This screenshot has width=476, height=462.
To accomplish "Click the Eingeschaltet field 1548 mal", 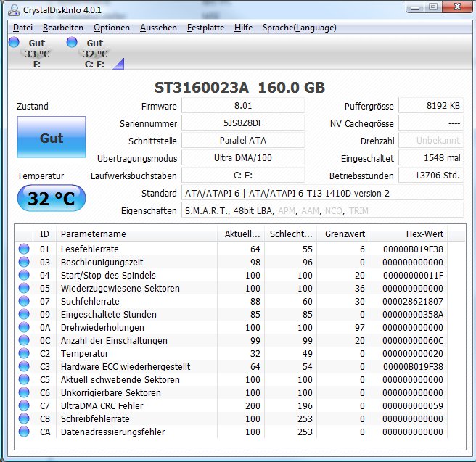I will coord(431,157).
